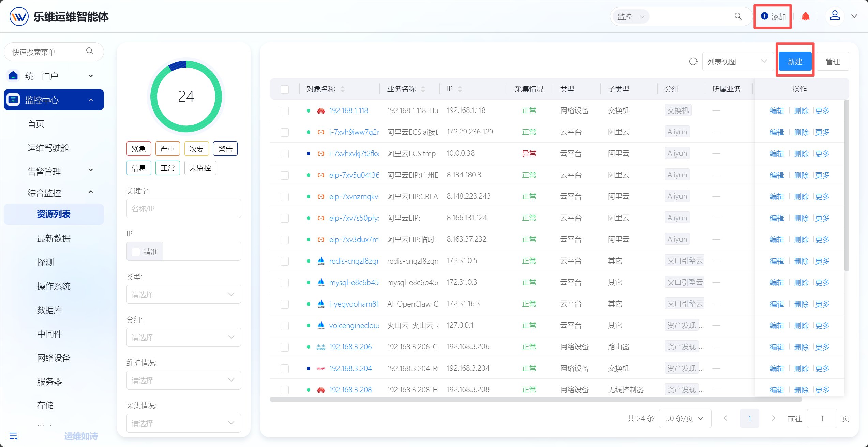Open the 维护情况 filter dropdown
Viewport: 868px width, 447px height.
point(183,380)
